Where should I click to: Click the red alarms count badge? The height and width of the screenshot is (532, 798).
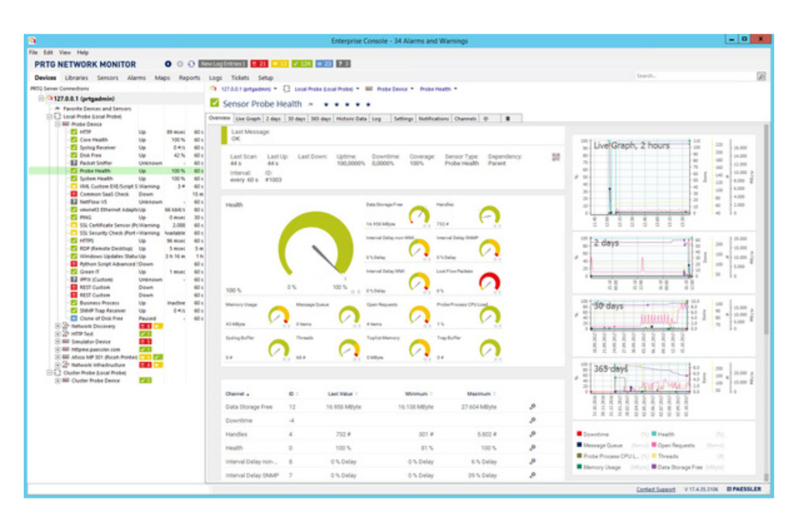coord(259,64)
